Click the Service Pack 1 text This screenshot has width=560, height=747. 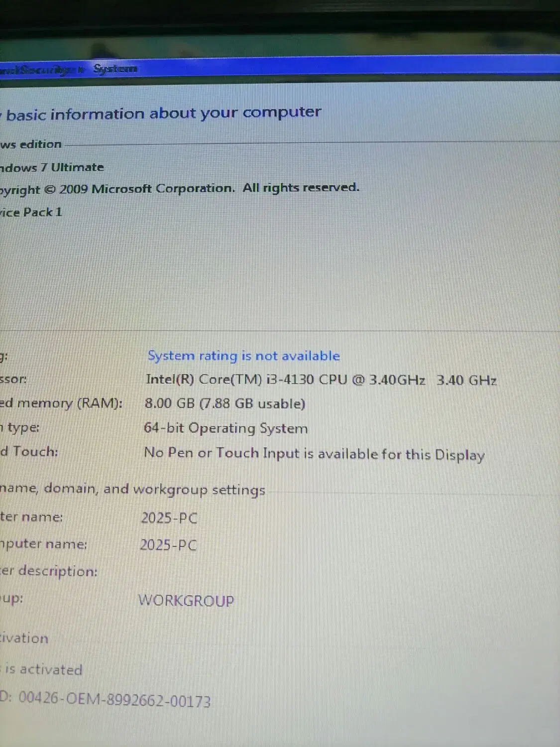31,212
